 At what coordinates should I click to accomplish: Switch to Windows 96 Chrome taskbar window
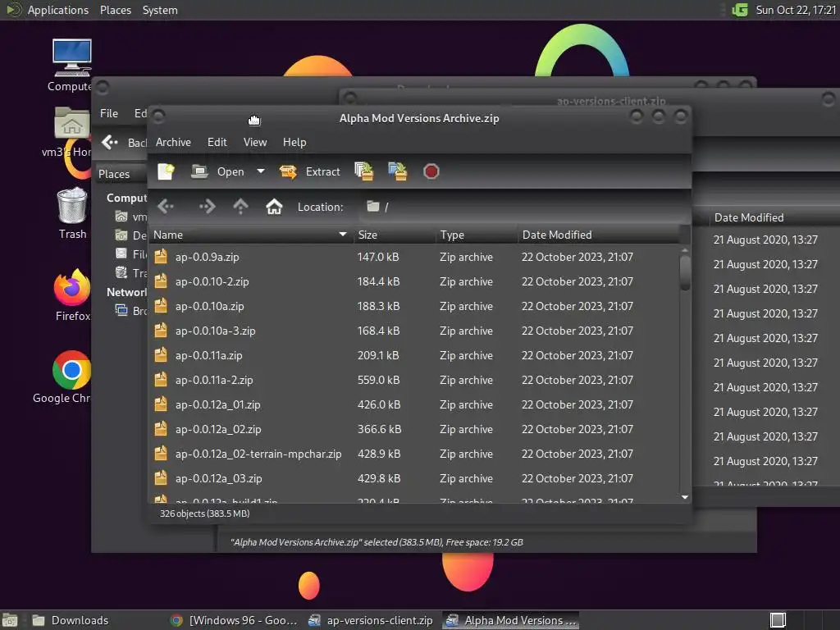[234, 620]
